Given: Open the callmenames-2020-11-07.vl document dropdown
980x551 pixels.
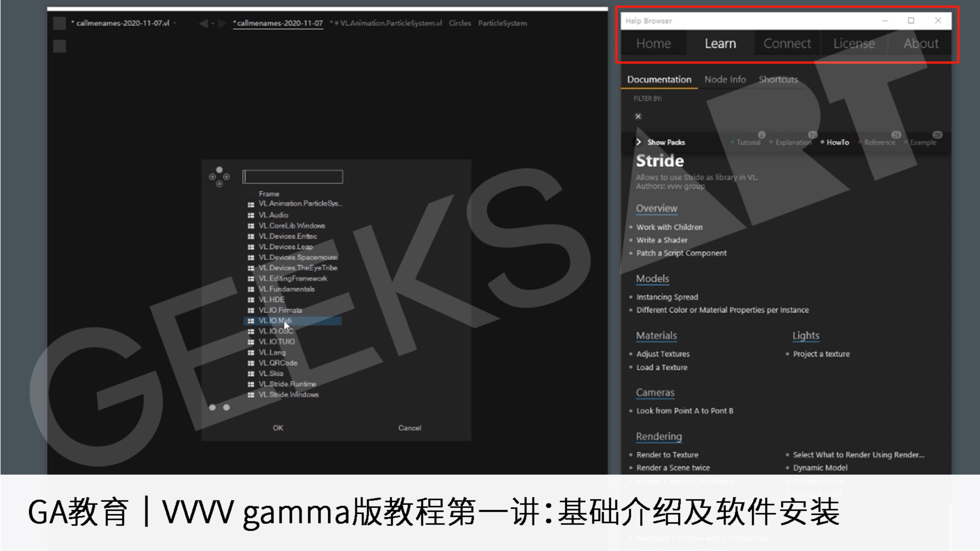Looking at the screenshot, I should tap(175, 23).
